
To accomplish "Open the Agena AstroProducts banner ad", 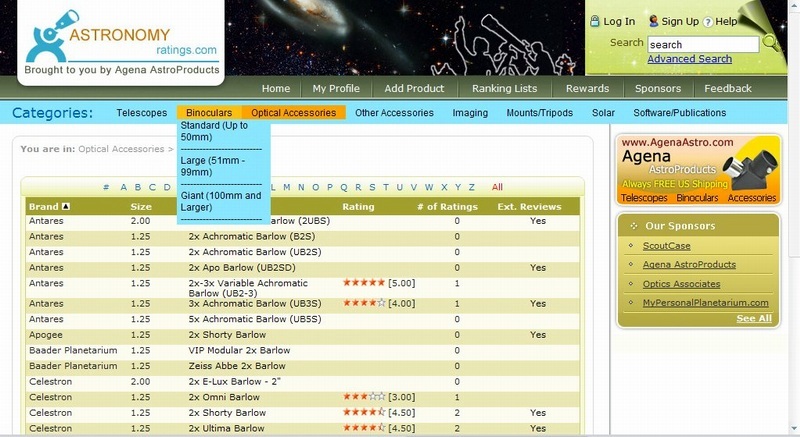I will 698,170.
